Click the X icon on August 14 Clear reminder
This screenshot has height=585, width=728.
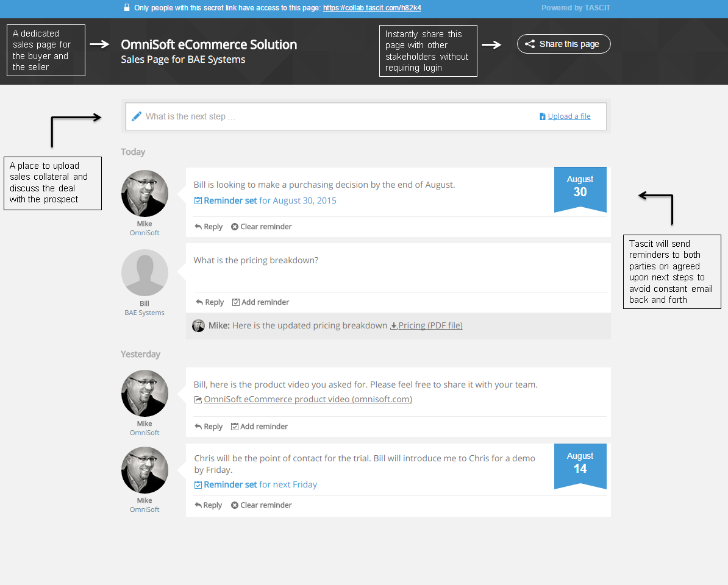coord(235,505)
